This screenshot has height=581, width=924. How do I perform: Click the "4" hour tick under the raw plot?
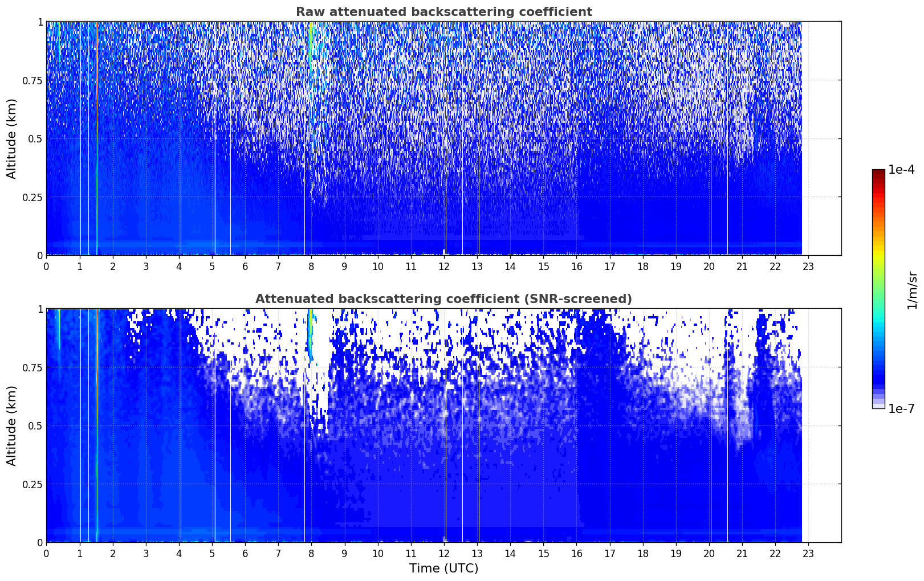pos(179,266)
